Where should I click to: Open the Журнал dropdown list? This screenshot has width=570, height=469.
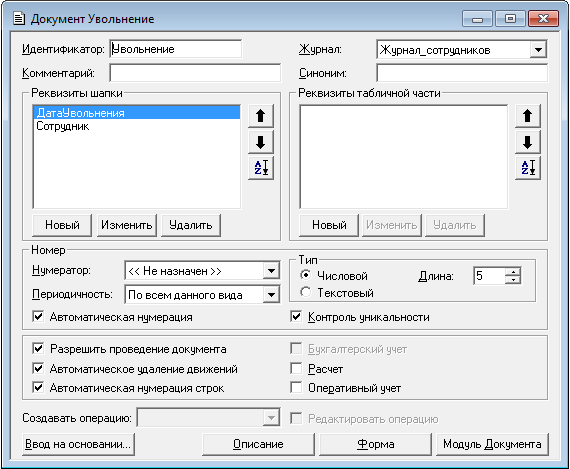coord(538,49)
